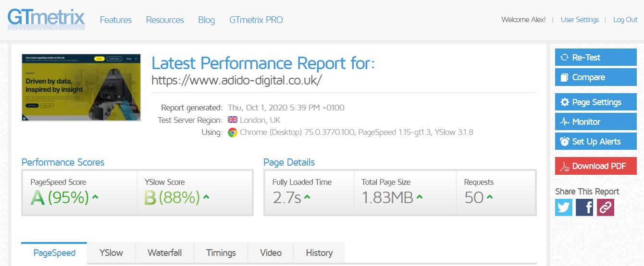Click the tested URL adido-digital.co.uk

[236, 80]
